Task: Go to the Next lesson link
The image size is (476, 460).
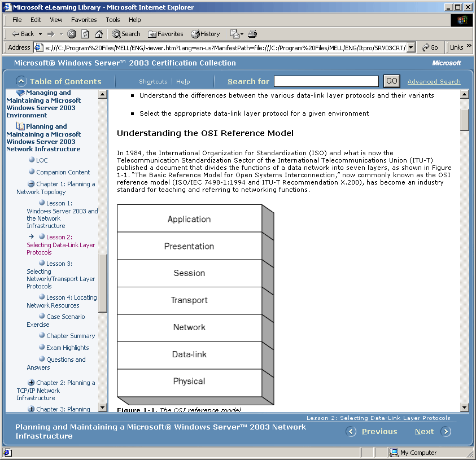Action: [424, 431]
